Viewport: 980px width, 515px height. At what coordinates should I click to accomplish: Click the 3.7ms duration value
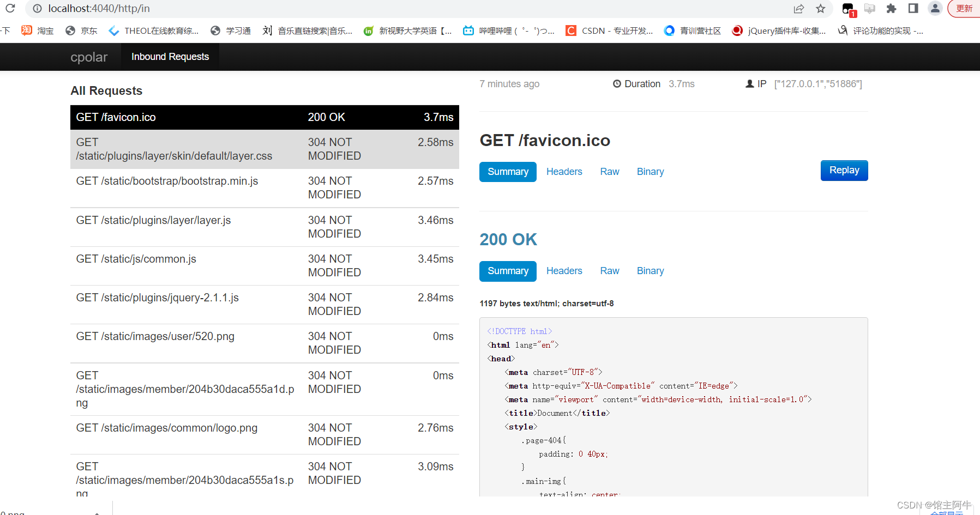click(682, 84)
